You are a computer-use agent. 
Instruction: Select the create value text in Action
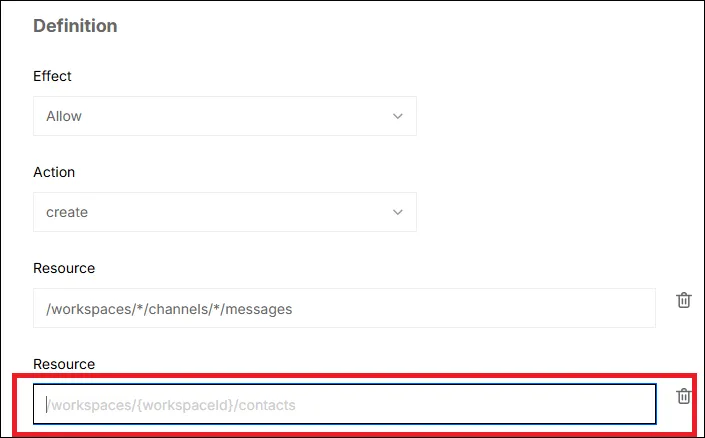click(67, 212)
